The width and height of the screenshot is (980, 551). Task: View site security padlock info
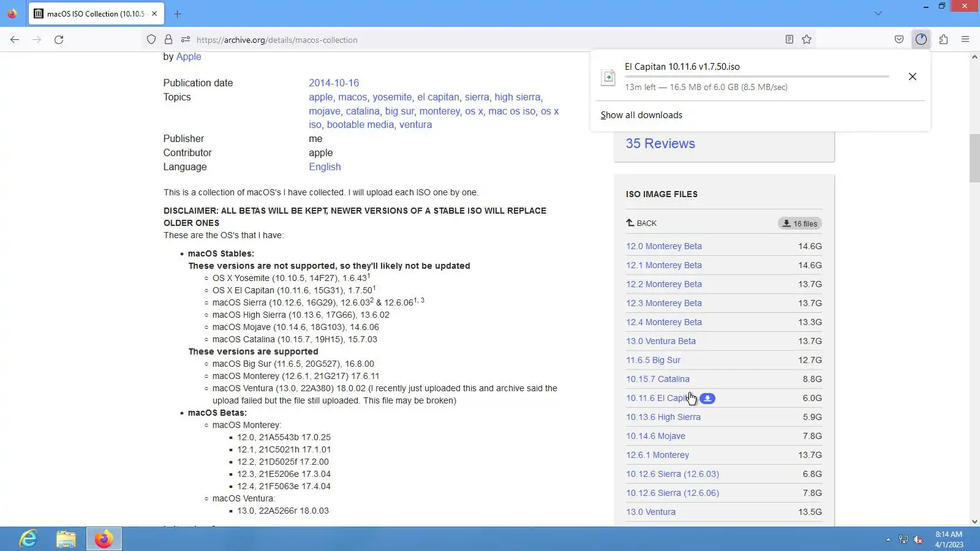click(x=168, y=40)
